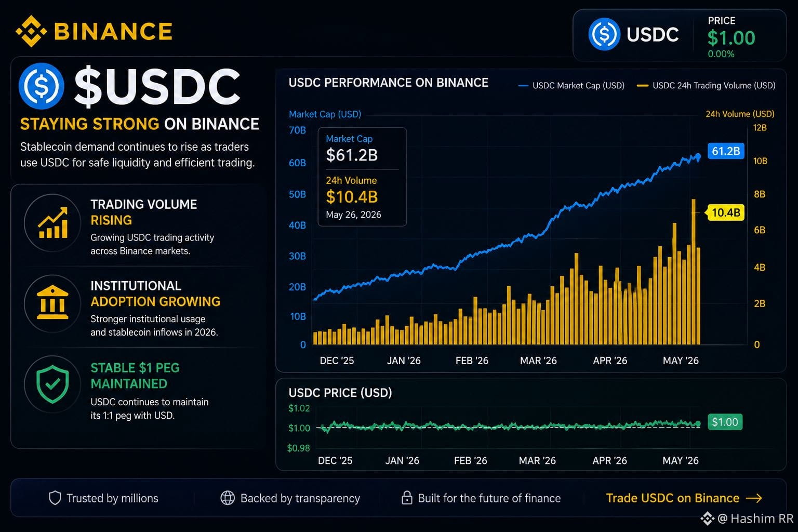Viewport: 798px width, 532px height.
Task: Click the $61.2B Market Cap tooltip value
Action: (x=352, y=155)
